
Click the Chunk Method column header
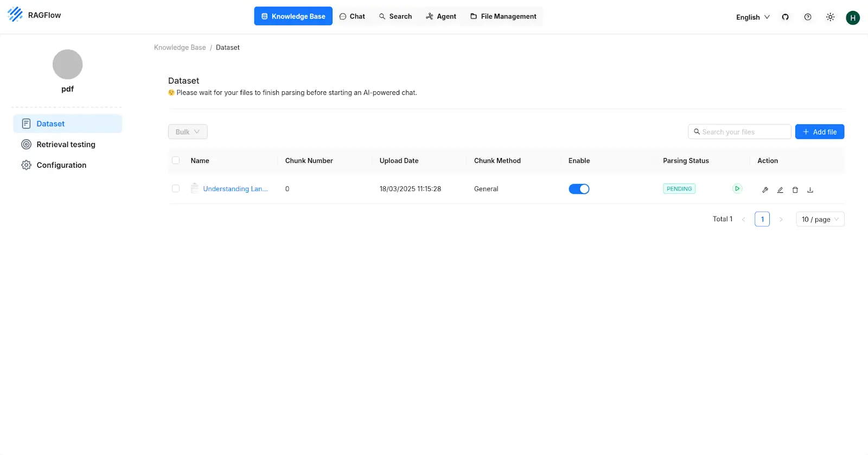(x=497, y=161)
